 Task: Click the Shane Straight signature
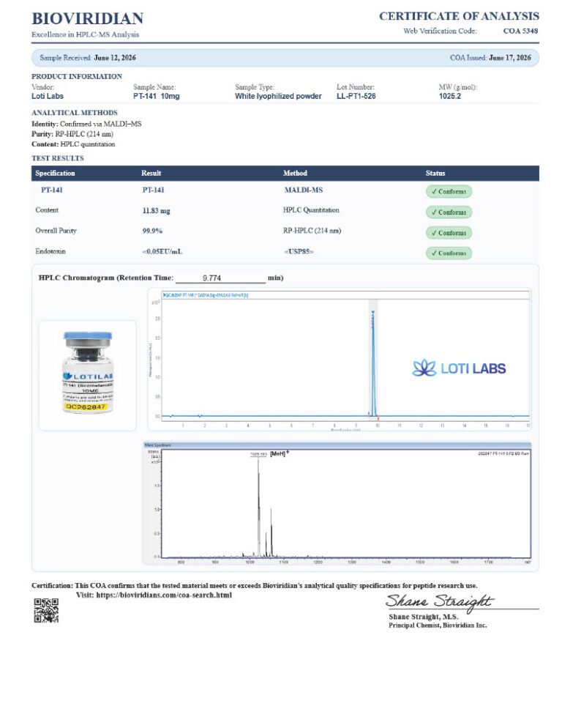tap(439, 601)
